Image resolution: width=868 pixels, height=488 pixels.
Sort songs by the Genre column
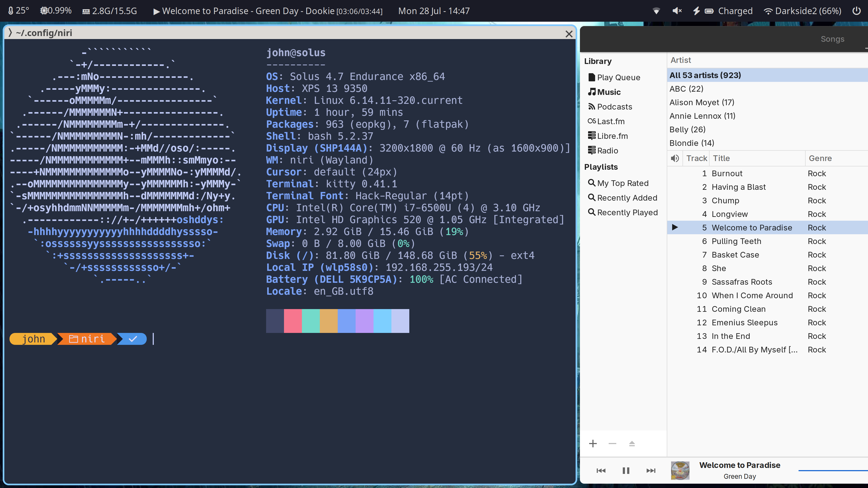(836, 158)
